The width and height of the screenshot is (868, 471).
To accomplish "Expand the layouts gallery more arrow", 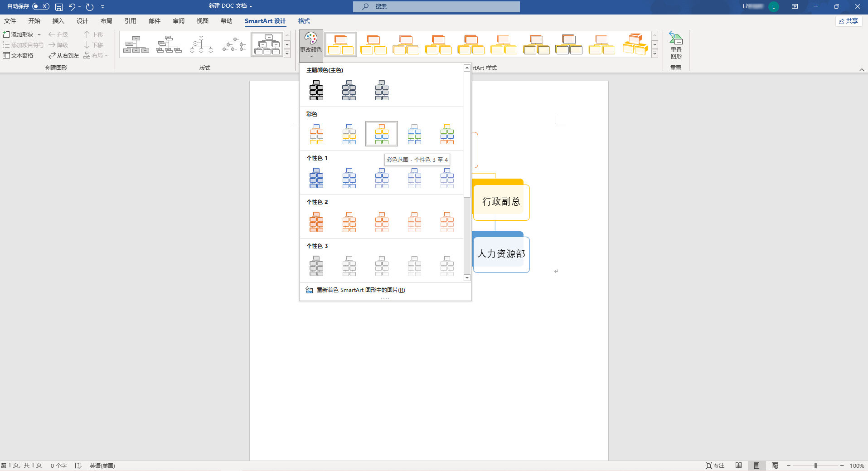I will (x=287, y=53).
